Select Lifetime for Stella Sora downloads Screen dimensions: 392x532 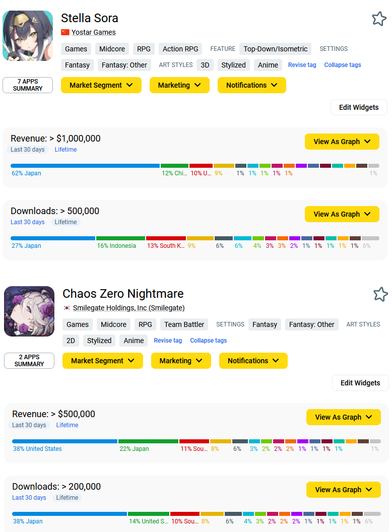tap(66, 222)
